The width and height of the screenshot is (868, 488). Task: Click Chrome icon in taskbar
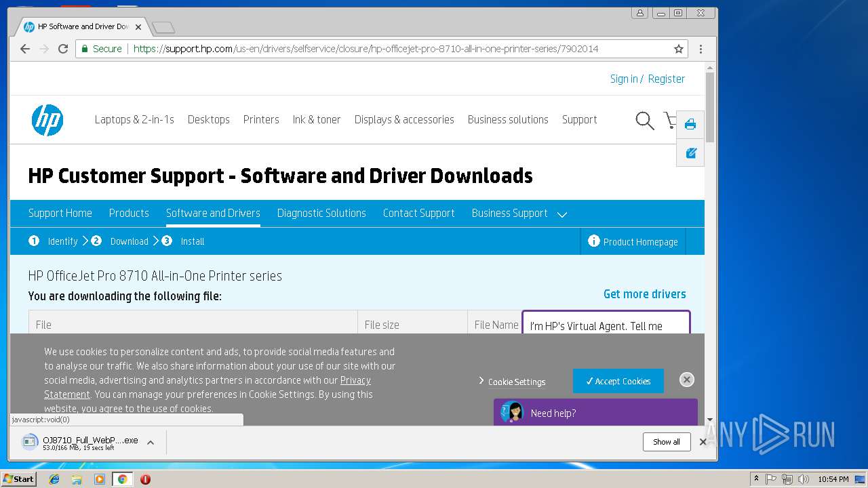pos(122,479)
